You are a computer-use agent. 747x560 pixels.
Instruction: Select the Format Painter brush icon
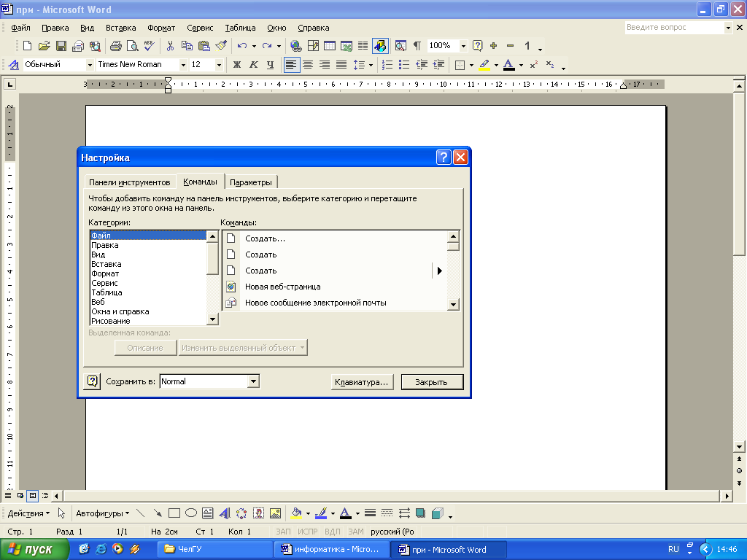pyautogui.click(x=221, y=46)
